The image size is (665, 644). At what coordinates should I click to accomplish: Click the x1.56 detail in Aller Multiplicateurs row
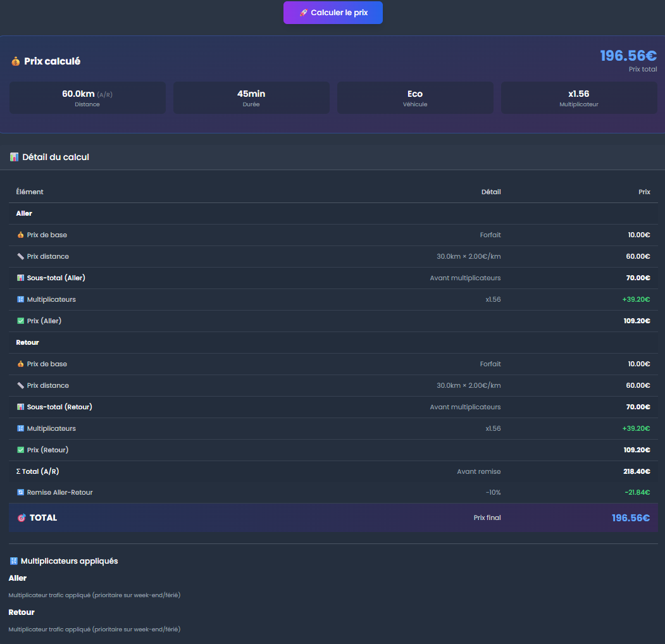tap(494, 299)
